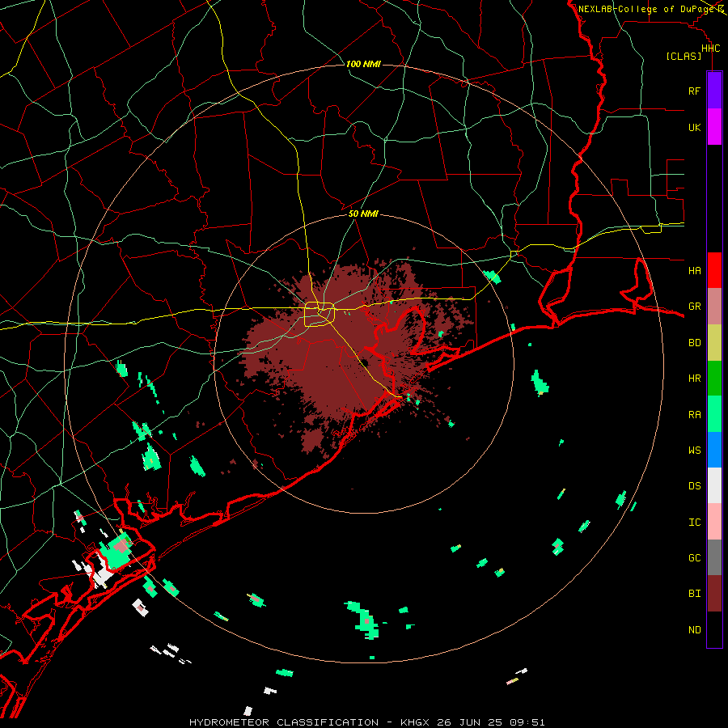Image resolution: width=728 pixels, height=728 pixels.
Task: Select the light pink IC legend swatch
Action: (714, 522)
